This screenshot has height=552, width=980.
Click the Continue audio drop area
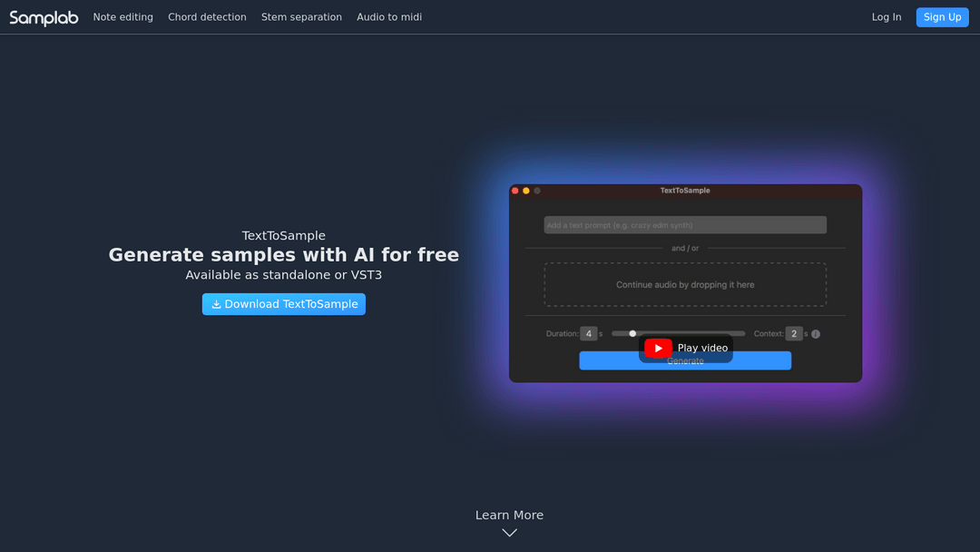[x=685, y=284]
